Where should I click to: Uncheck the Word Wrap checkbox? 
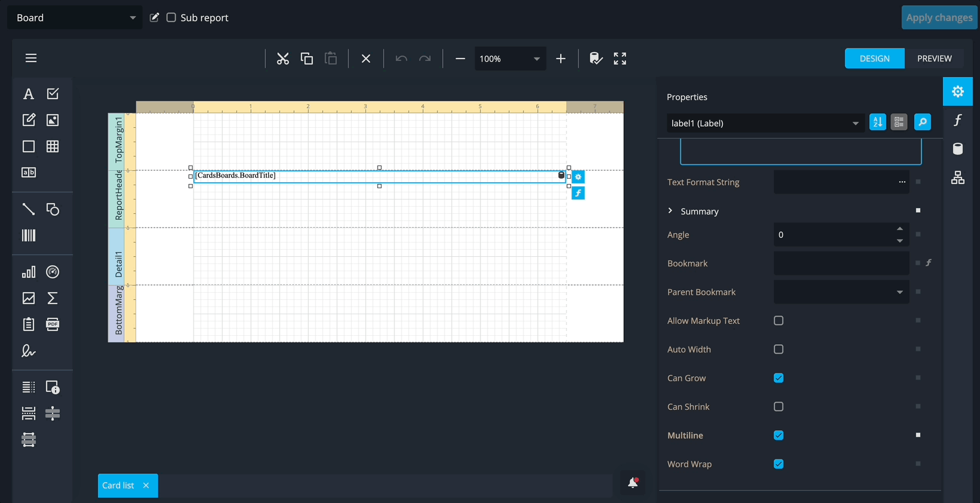pos(779,464)
